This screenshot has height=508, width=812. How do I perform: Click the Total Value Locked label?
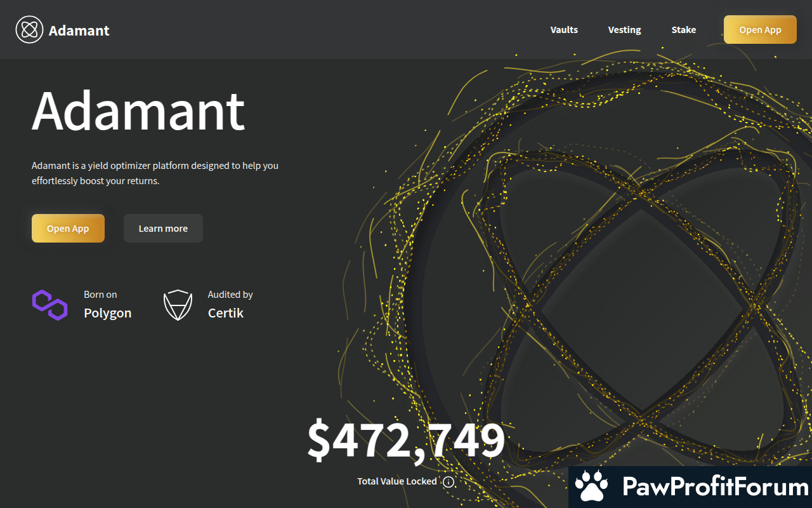[x=396, y=481]
